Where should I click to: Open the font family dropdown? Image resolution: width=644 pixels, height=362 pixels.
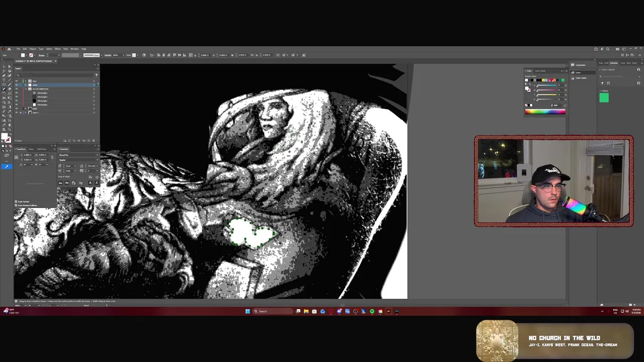coord(98,155)
